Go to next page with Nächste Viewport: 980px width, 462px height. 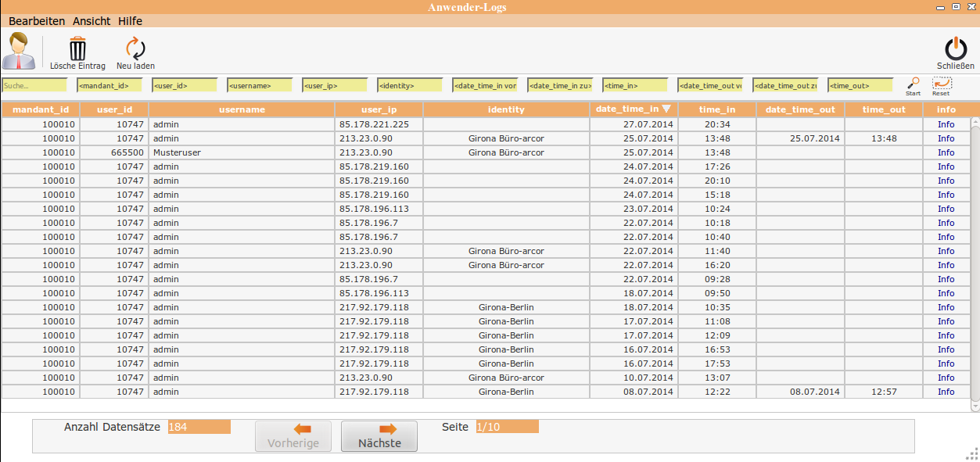379,435
